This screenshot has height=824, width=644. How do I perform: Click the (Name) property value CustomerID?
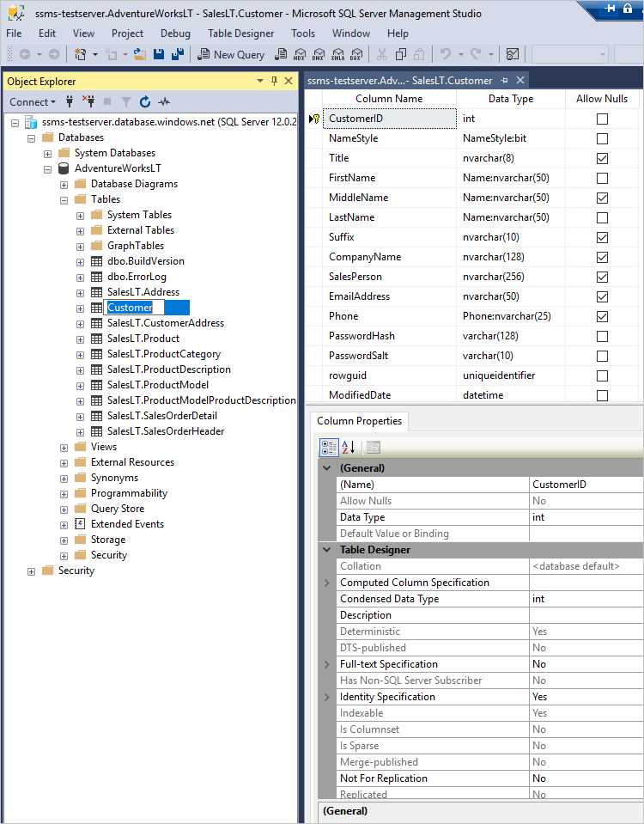coord(586,485)
